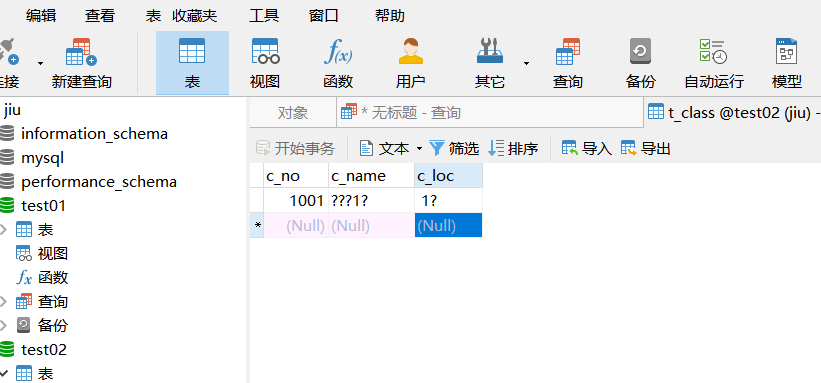Screen dimensions: 821x383
Task: Click the c_loc column header
Action: point(448,176)
